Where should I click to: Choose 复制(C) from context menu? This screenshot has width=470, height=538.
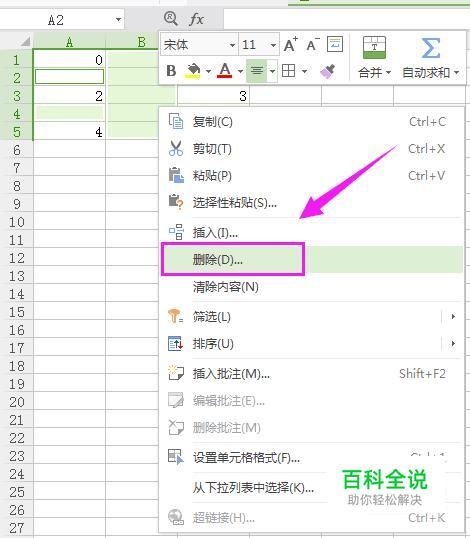point(312,122)
